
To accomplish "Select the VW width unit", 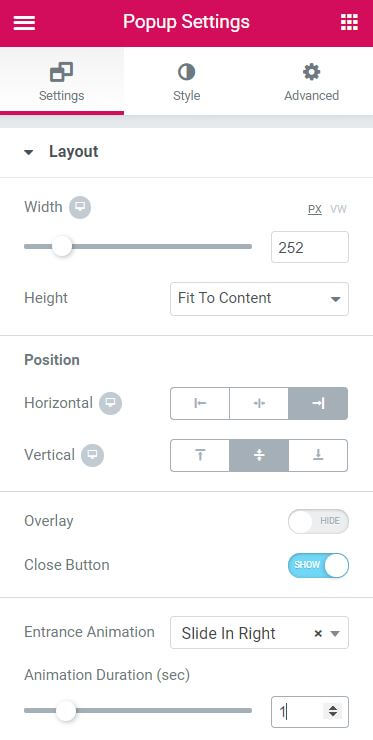I will (x=339, y=209).
